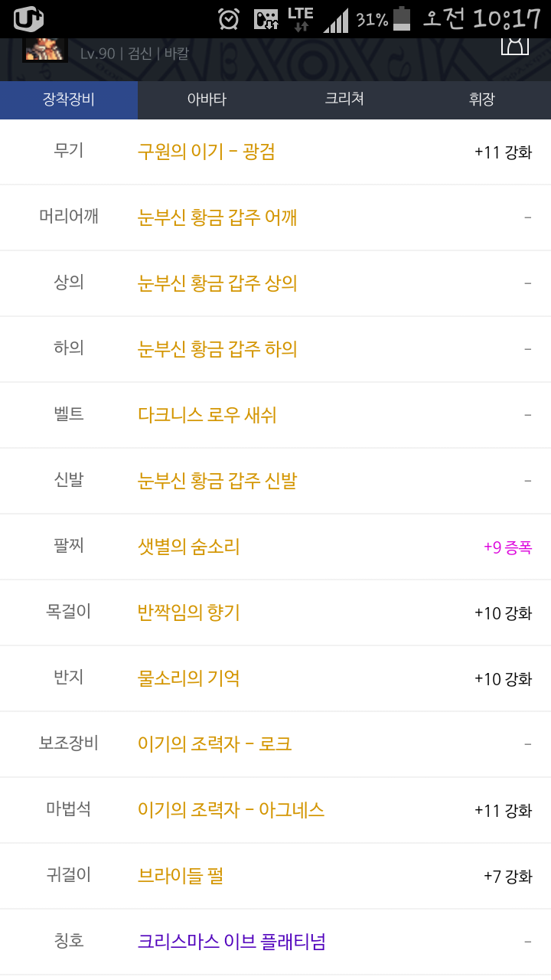The image size is (551, 980).
Task: Tap the LG U+ carrier status icon
Action: pos(28,18)
